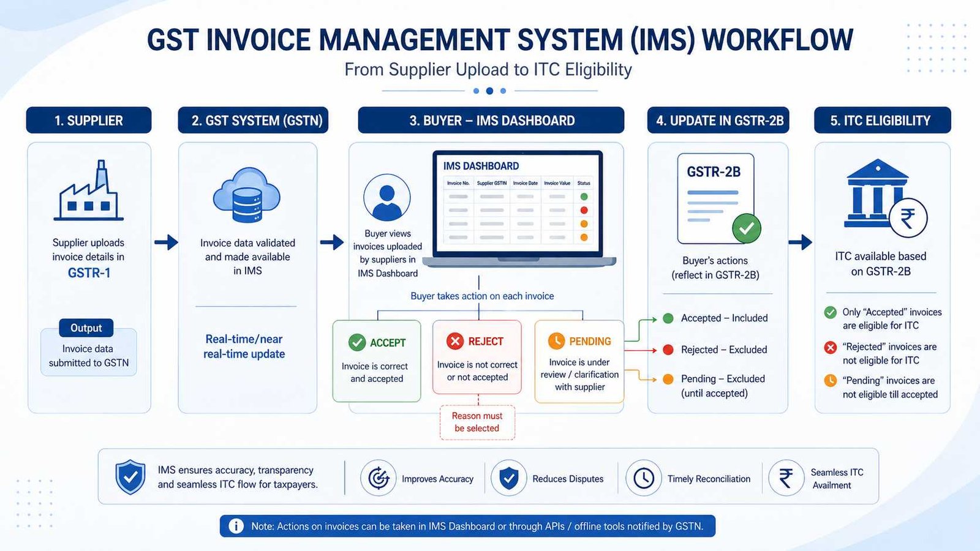Click the clock icon for Timely Reconciliation
Image resolution: width=980 pixels, height=551 pixels.
point(644,478)
